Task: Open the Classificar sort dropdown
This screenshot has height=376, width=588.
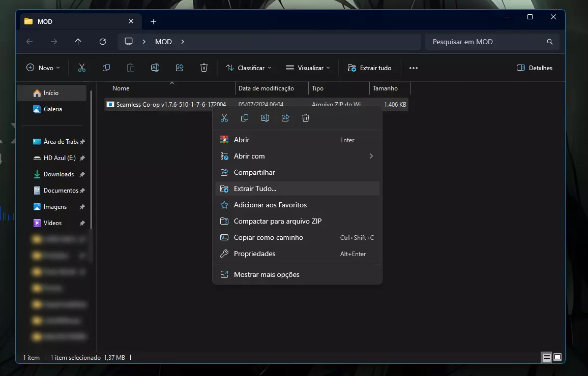Action: tap(249, 68)
